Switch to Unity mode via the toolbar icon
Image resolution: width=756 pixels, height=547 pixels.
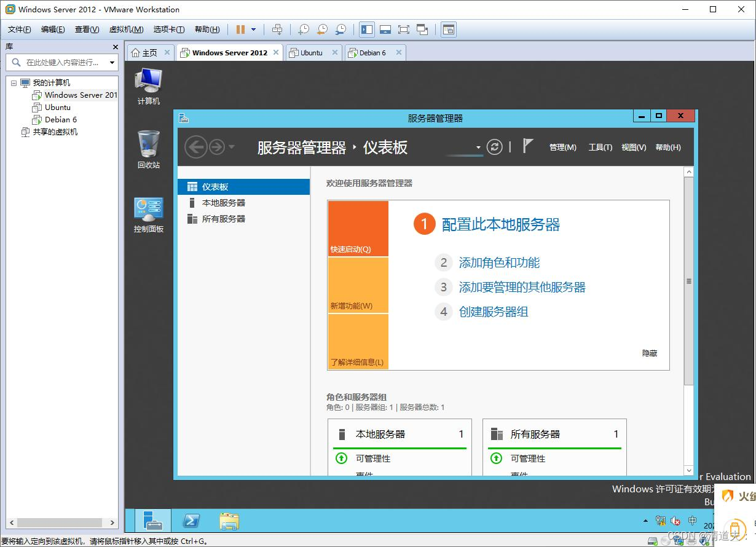coord(422,29)
